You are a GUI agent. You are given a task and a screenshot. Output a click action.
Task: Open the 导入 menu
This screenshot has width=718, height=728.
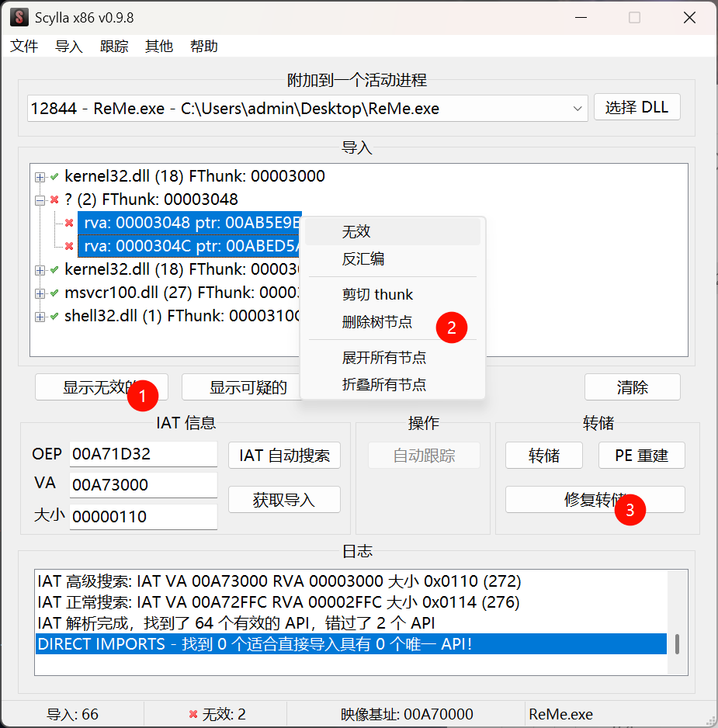(x=69, y=46)
